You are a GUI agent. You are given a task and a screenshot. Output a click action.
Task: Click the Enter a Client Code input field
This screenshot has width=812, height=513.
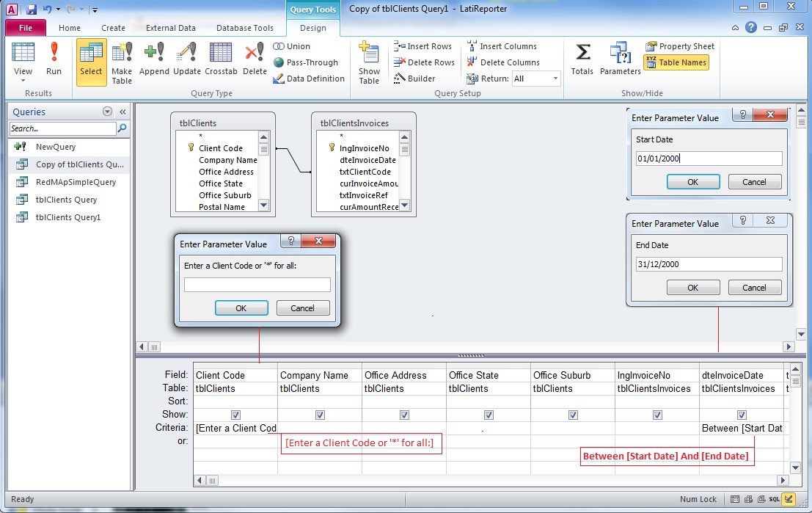tap(257, 285)
